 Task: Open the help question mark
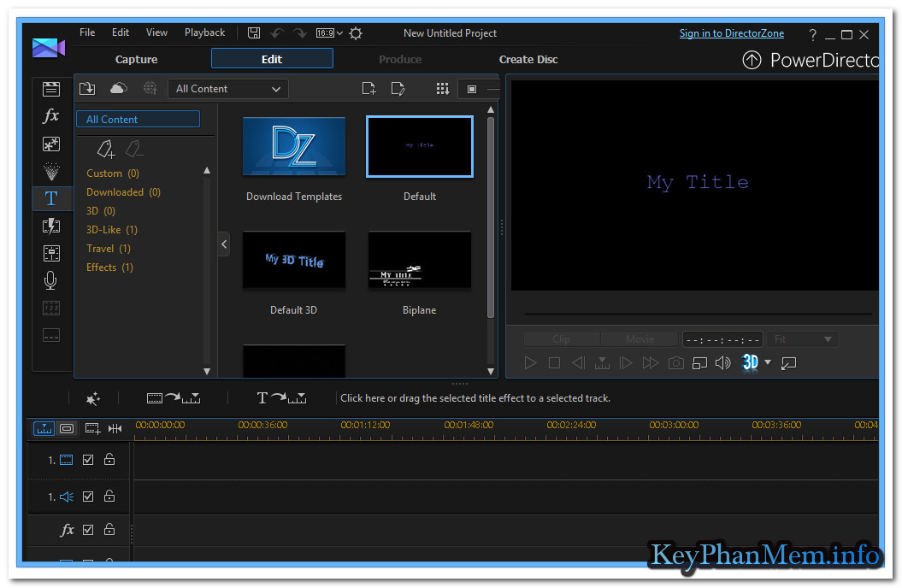tap(812, 35)
